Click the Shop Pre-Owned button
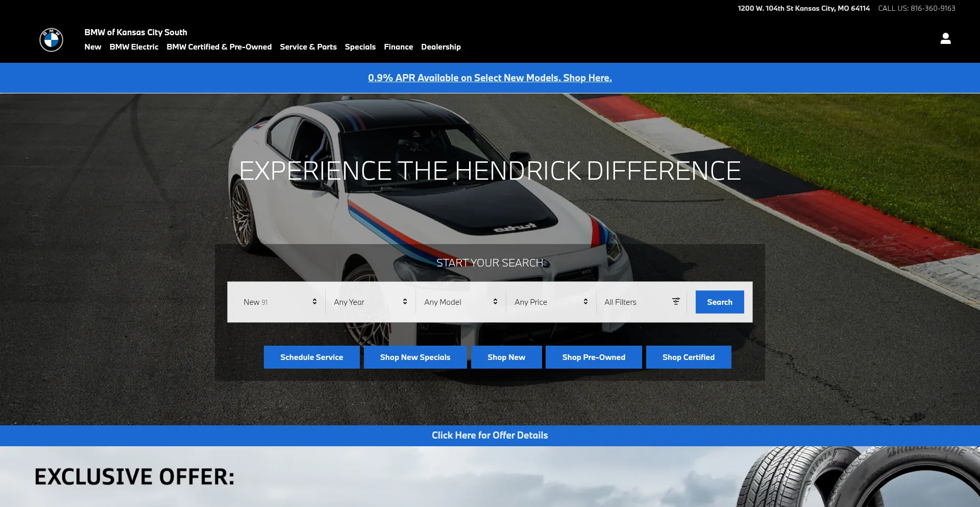Screen dimensions: 980x507 pyautogui.click(x=594, y=357)
